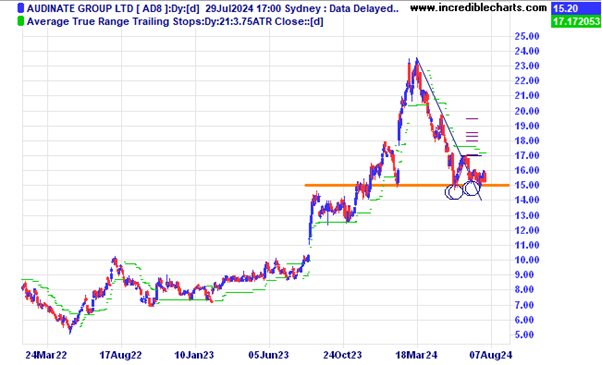Click the 17Aug22 date axis label
The width and height of the screenshot is (602, 365).
(120, 355)
